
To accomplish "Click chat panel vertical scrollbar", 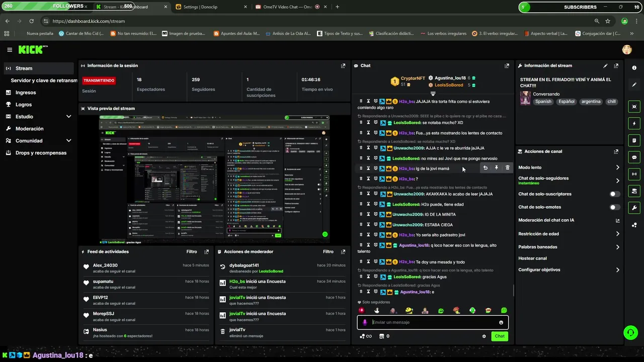I will (513, 291).
